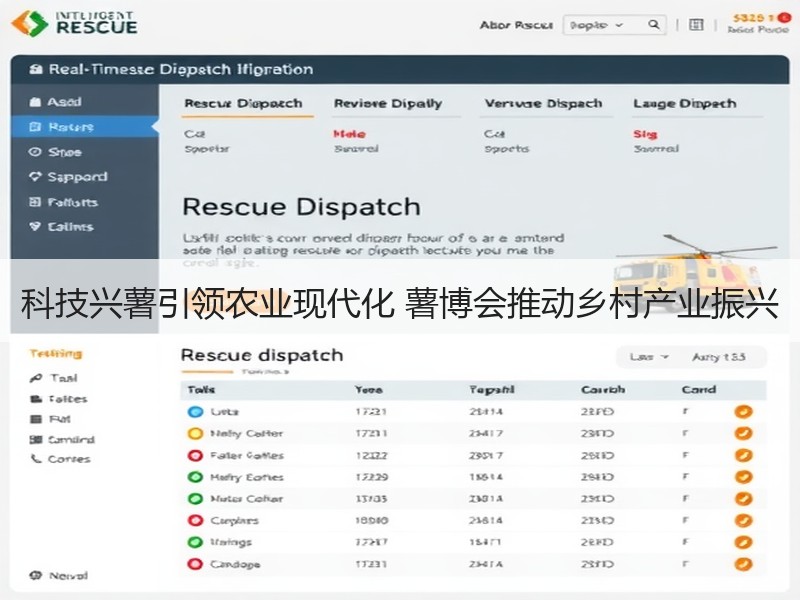The width and height of the screenshot is (800, 600).
Task: Switch to the Rescue Dispatch tab
Action: [x=243, y=104]
